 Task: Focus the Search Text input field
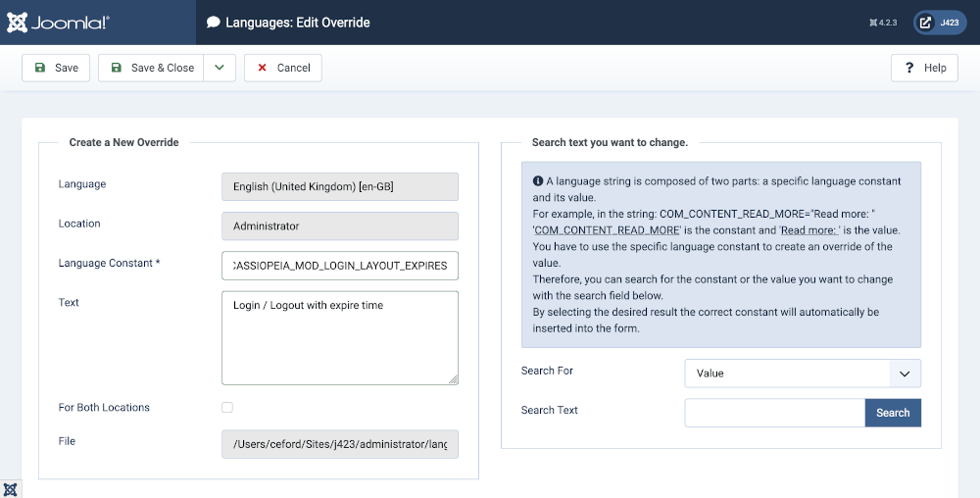click(774, 413)
